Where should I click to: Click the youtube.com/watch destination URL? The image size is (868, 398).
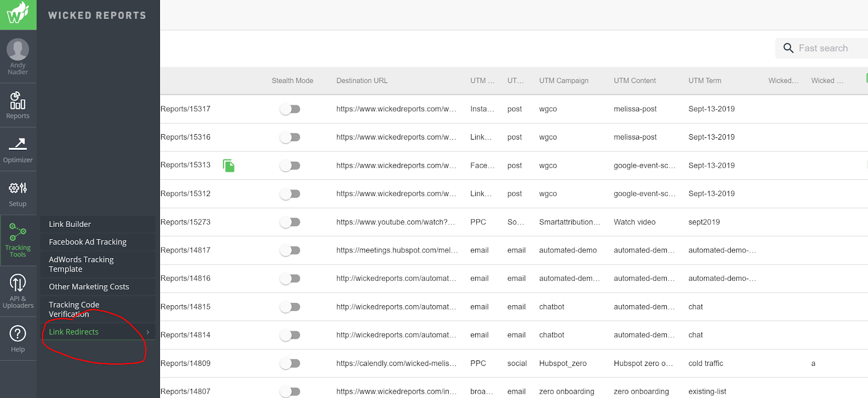point(395,222)
